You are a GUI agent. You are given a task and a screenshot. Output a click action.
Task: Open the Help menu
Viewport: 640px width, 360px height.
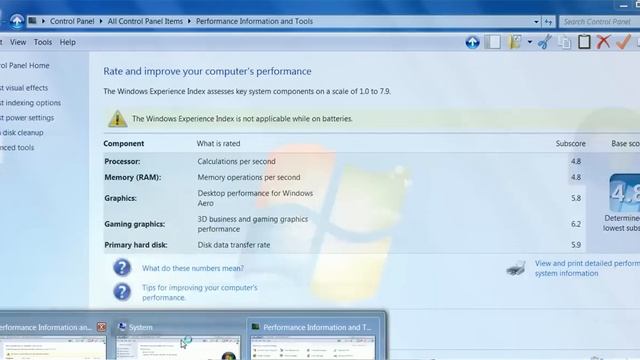coord(67,42)
